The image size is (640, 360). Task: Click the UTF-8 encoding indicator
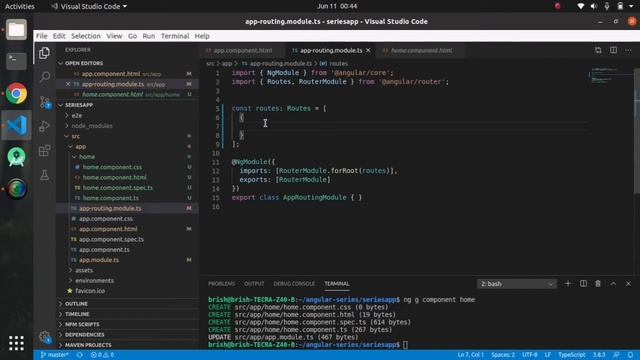(530, 355)
